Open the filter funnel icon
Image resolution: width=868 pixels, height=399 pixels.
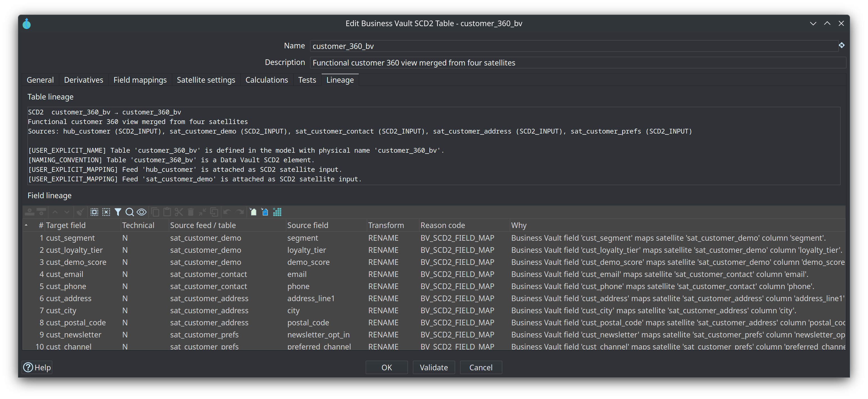[x=118, y=212]
